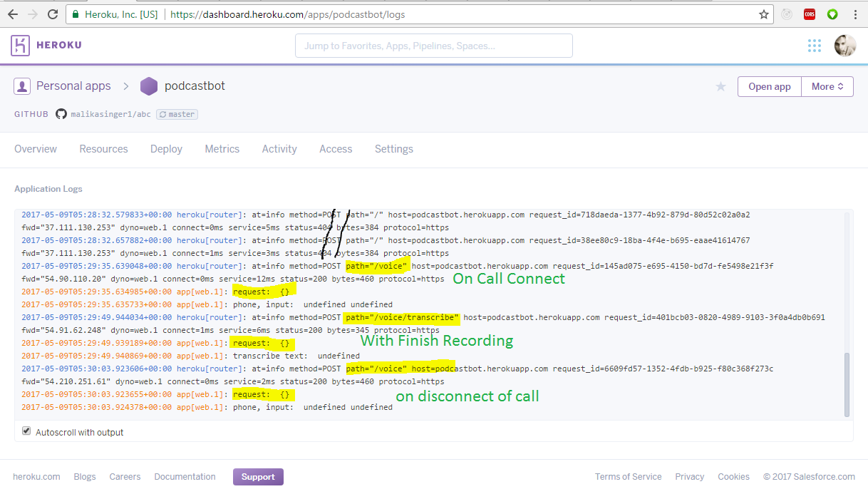Screen dimensions: 868x494
Task: Open the Cookies footer link
Action: pos(733,477)
